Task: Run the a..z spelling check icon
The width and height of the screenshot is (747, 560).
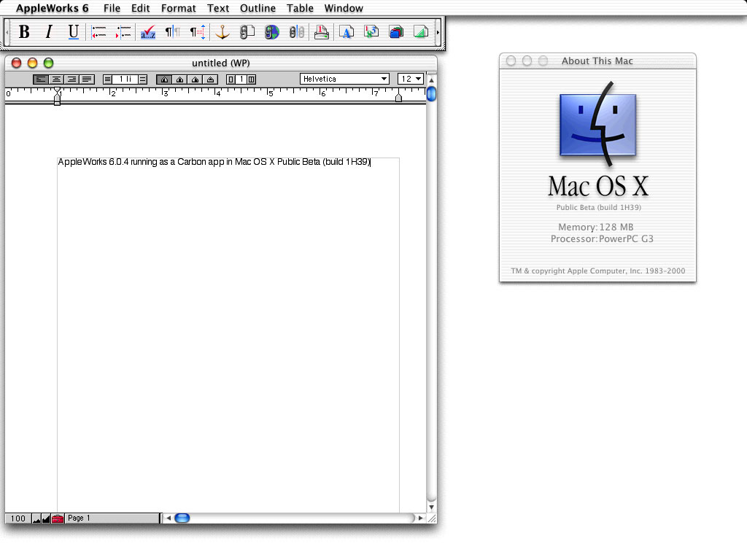Action: 148,32
